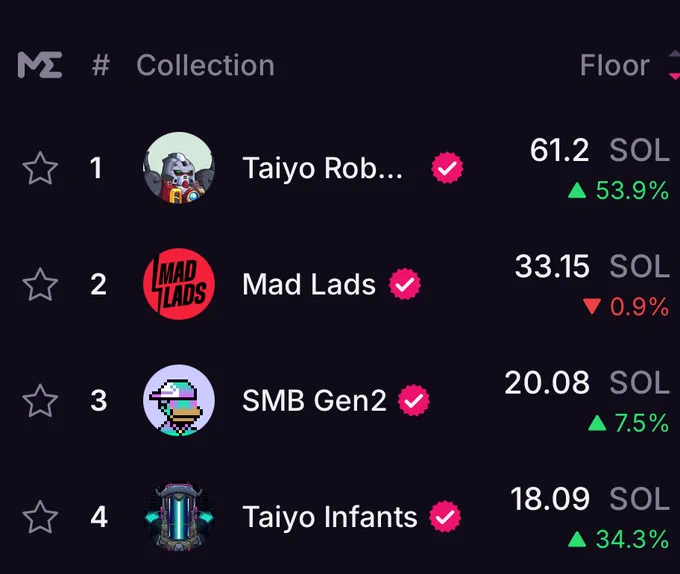The image size is (680, 574).
Task: Click the Magic Eden logo icon
Action: pos(40,65)
